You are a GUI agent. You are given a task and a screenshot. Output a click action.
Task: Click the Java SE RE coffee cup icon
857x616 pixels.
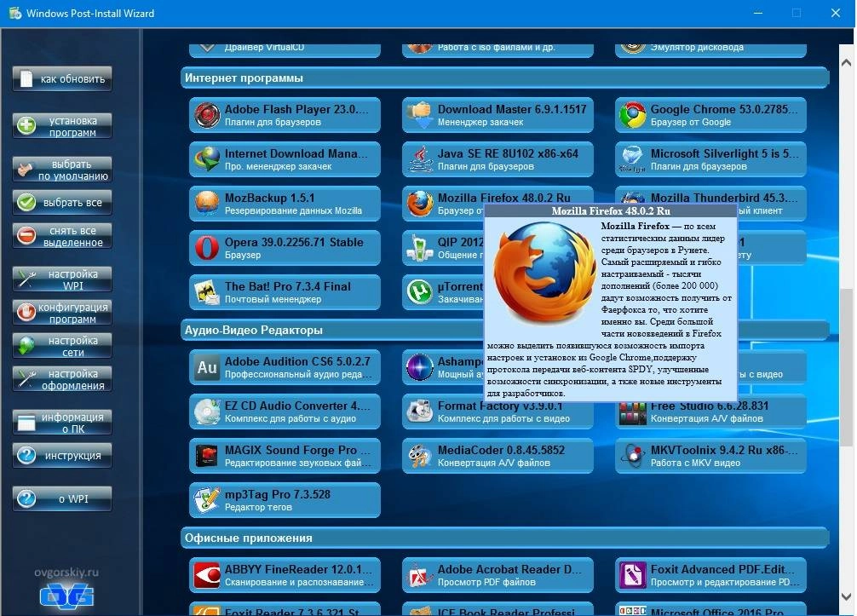[419, 159]
